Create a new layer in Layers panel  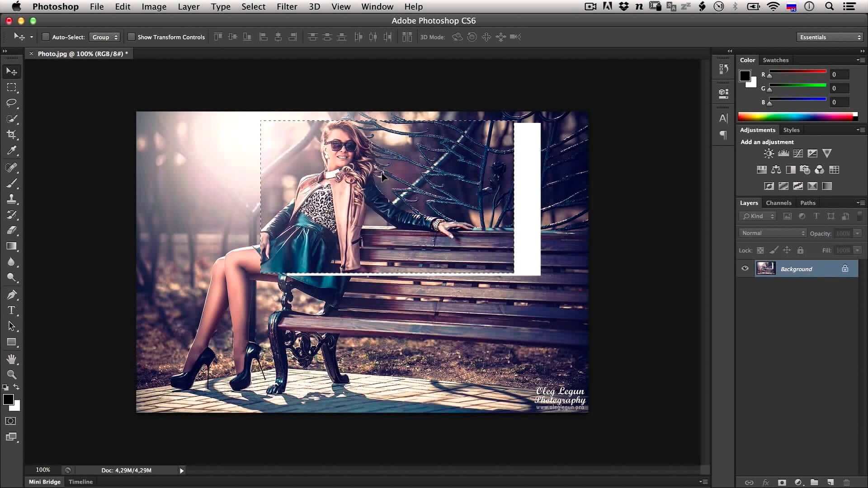[830, 483]
